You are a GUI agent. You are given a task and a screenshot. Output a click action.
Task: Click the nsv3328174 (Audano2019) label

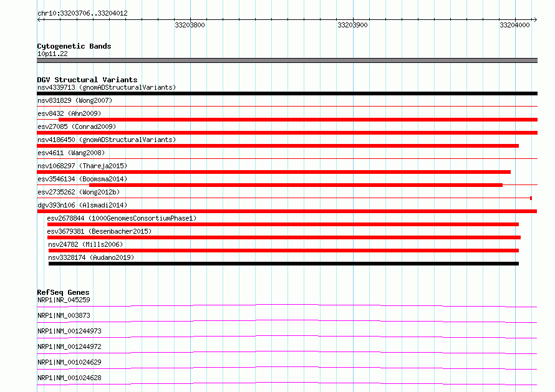(91, 257)
